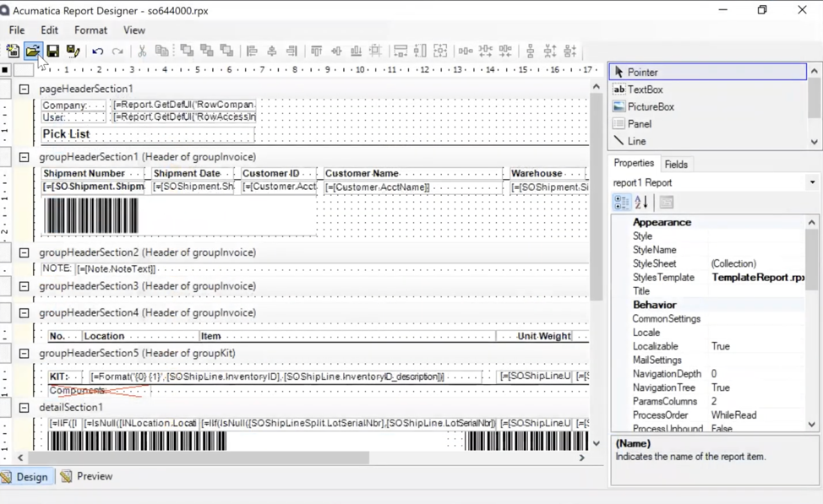This screenshot has height=504, width=823.
Task: Click the Save disk icon
Action: pyautogui.click(x=53, y=51)
